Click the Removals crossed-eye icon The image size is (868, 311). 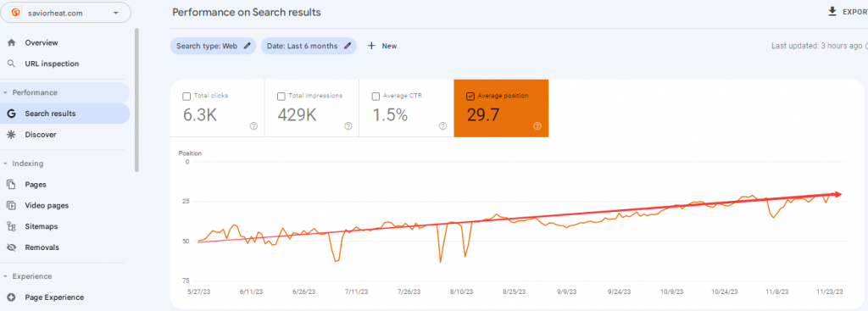point(11,247)
